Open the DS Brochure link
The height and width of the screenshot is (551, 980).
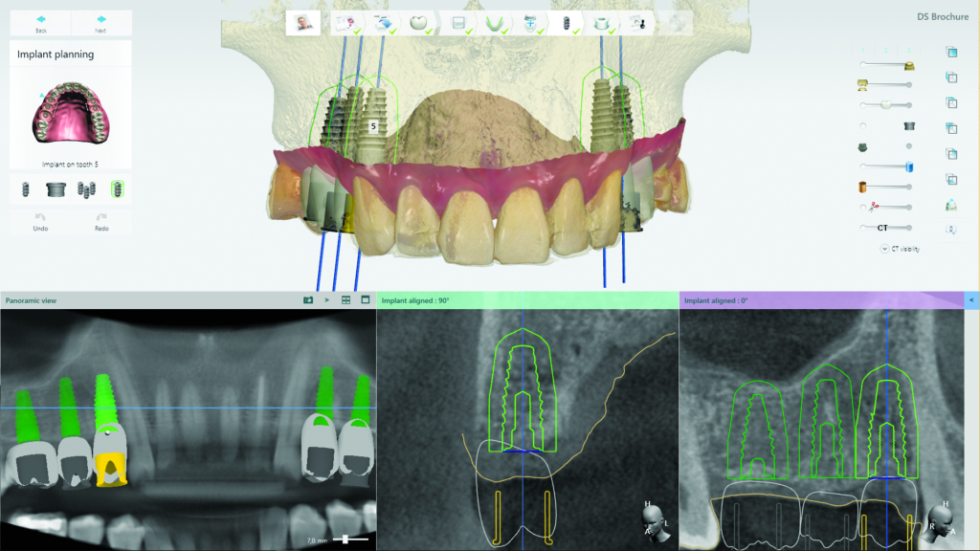(943, 16)
